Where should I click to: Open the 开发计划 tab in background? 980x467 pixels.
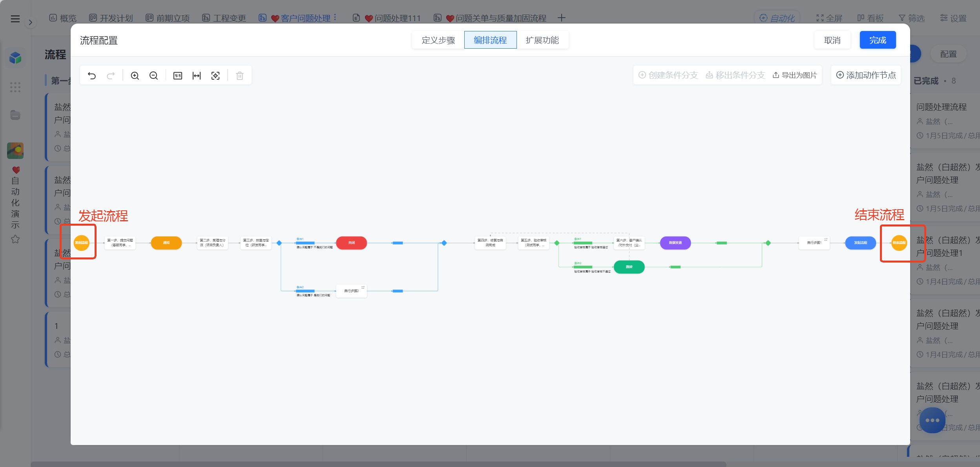pyautogui.click(x=111, y=18)
